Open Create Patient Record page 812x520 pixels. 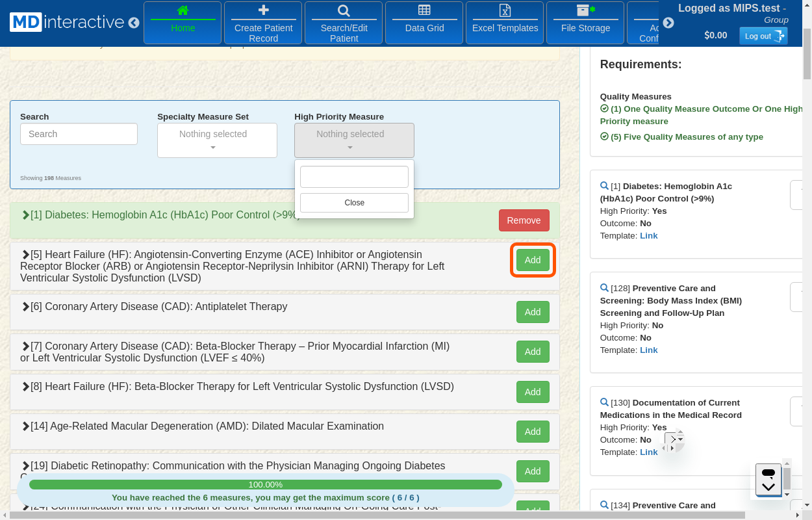click(x=263, y=23)
